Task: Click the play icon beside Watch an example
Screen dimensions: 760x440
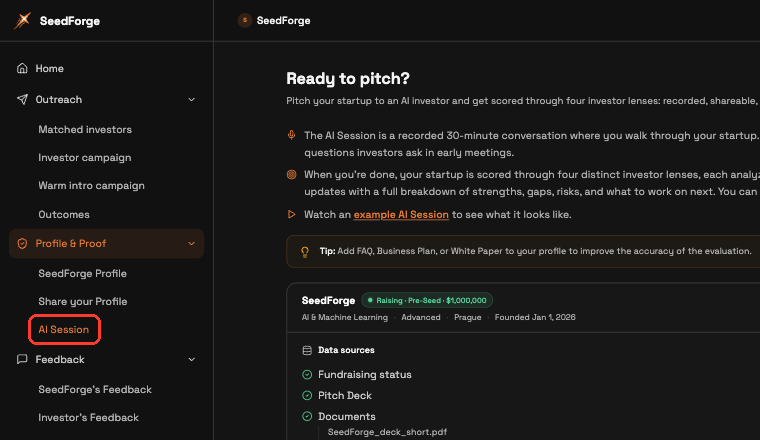Action: (291, 214)
